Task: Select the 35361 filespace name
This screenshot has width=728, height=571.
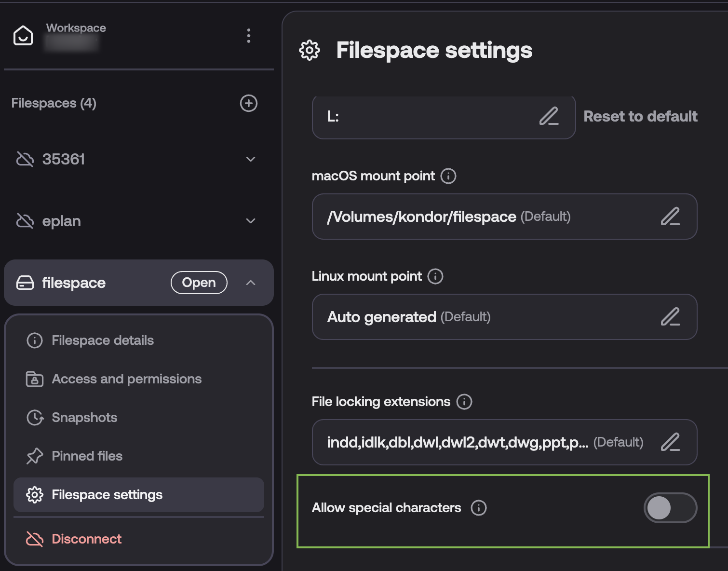Action: pyautogui.click(x=64, y=159)
